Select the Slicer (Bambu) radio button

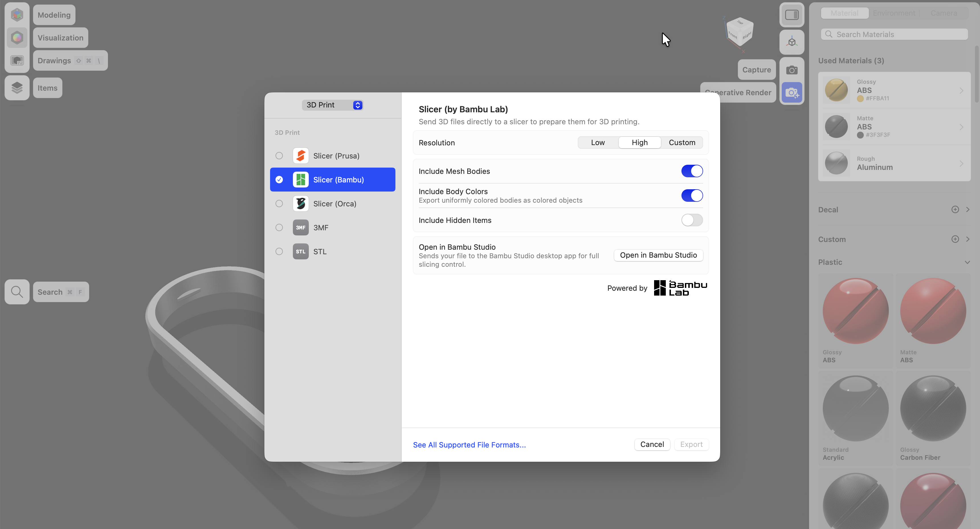pos(279,180)
